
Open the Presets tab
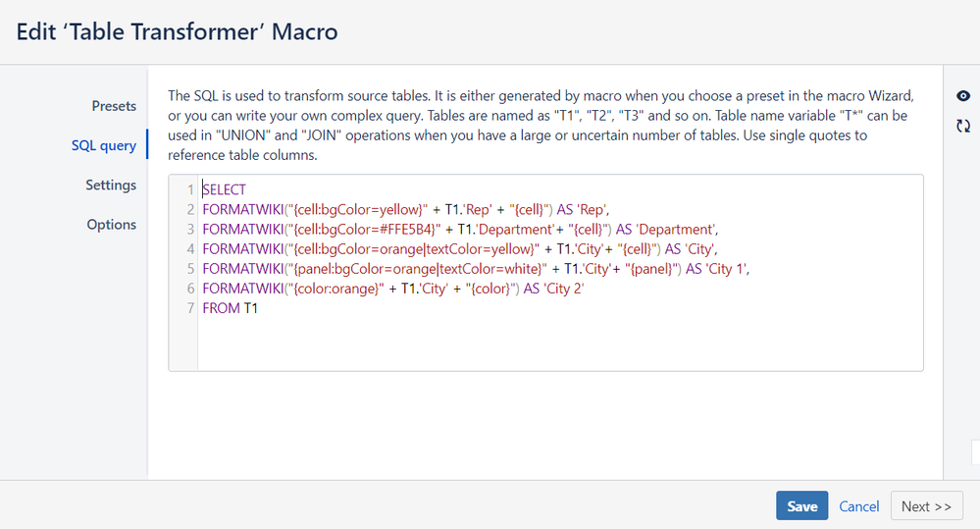point(114,106)
